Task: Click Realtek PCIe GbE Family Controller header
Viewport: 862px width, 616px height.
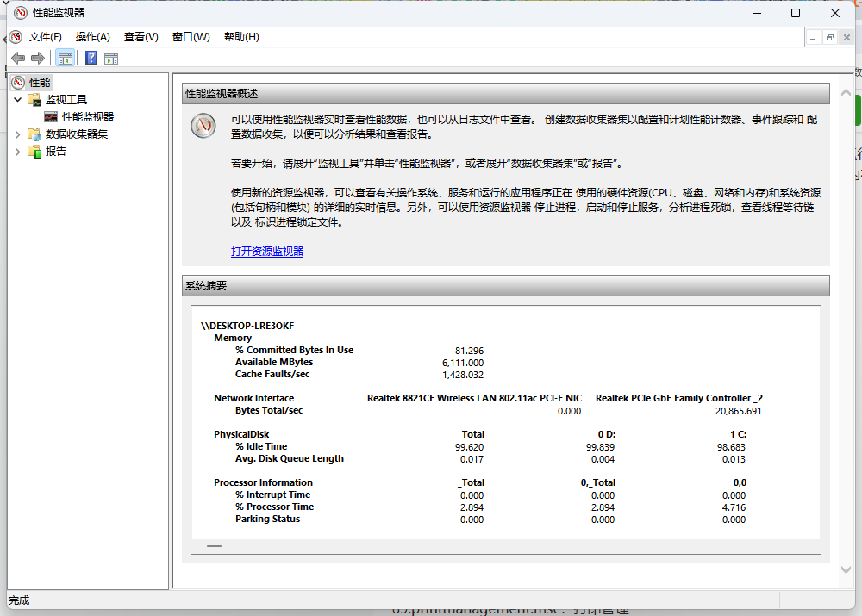Action: 679,398
